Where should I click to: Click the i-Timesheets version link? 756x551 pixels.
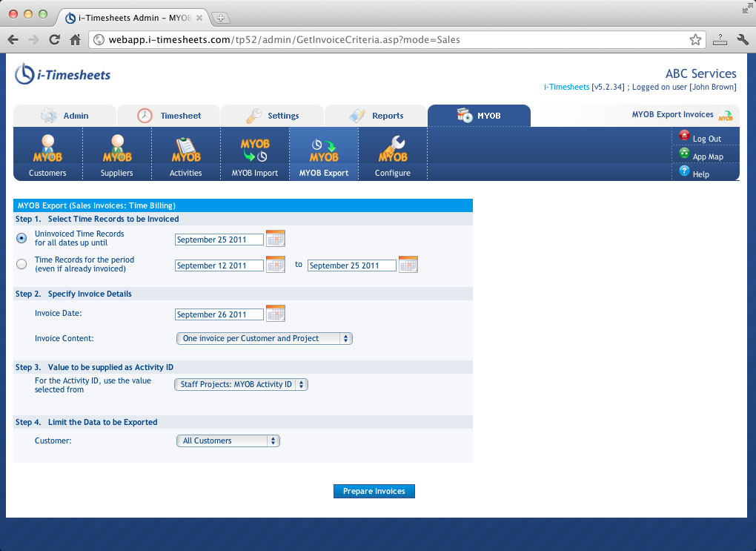click(x=566, y=87)
